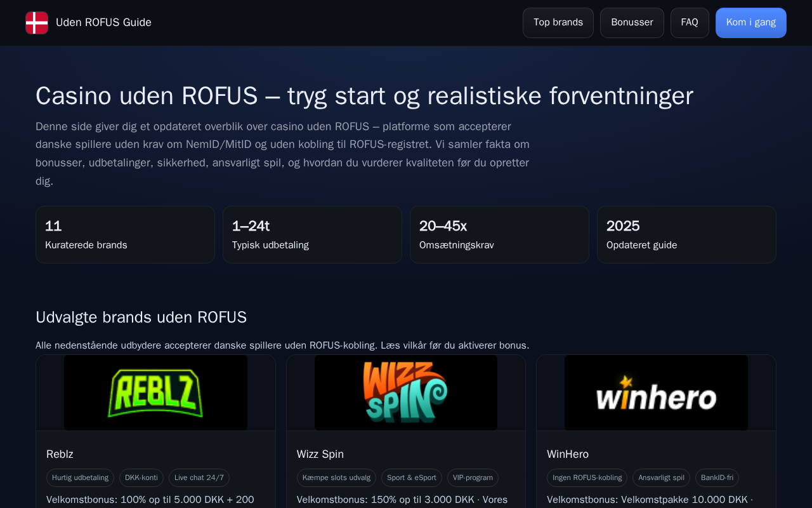Click Wizz Spin Velkomstbonus 150% text
This screenshot has height=508, width=812.
(402, 500)
